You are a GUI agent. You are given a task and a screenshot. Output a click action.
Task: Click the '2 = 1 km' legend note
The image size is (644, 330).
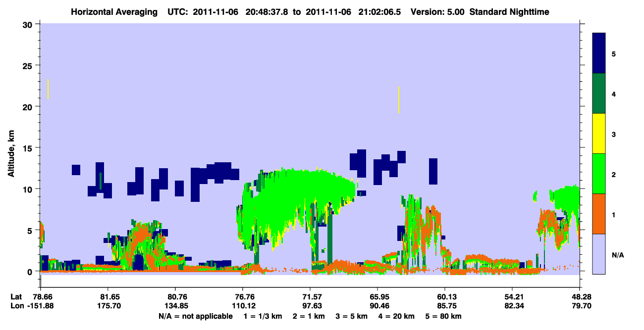point(308,316)
